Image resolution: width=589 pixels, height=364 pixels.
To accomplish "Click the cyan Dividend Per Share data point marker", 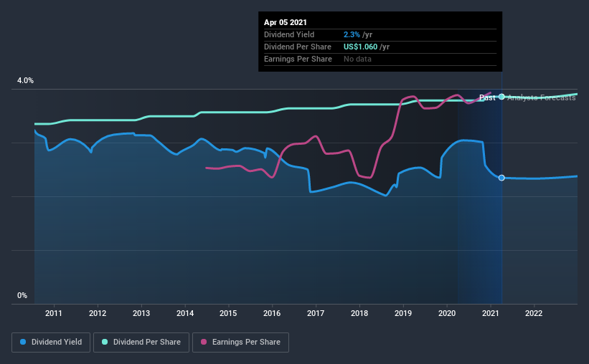I will point(501,97).
